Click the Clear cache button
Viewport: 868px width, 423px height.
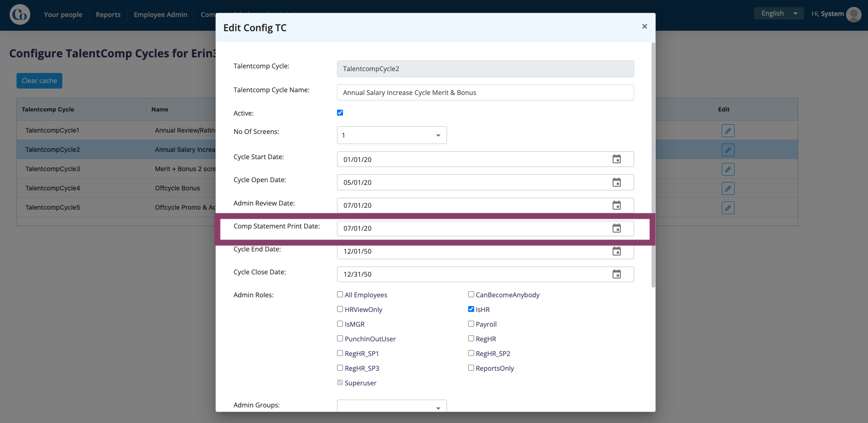(x=39, y=81)
